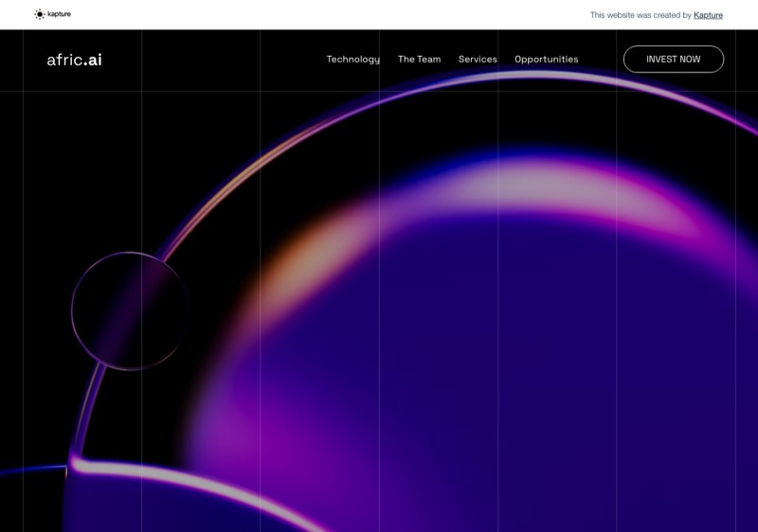Screen dimensions: 758x532
Task: Select Opportunities in the navigation
Action: (x=547, y=60)
